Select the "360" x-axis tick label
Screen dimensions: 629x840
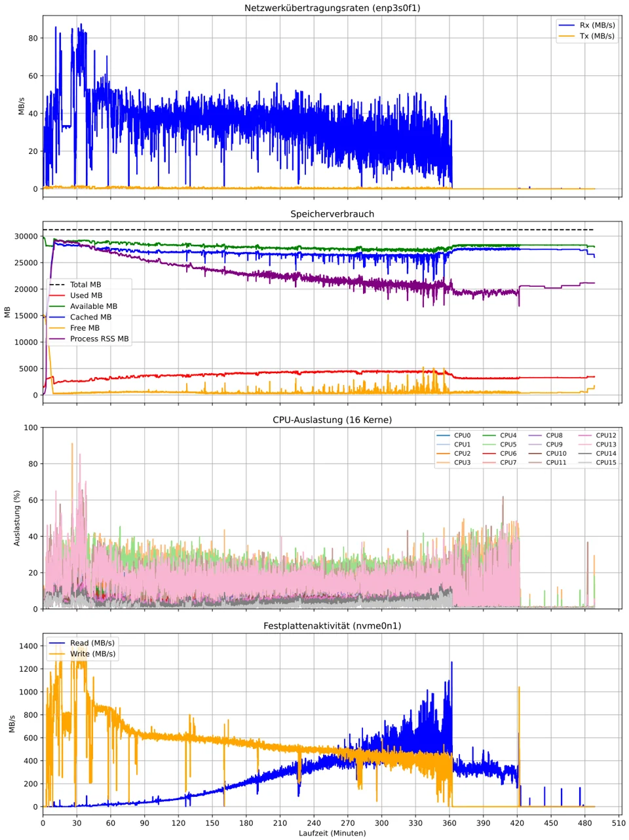[449, 823]
